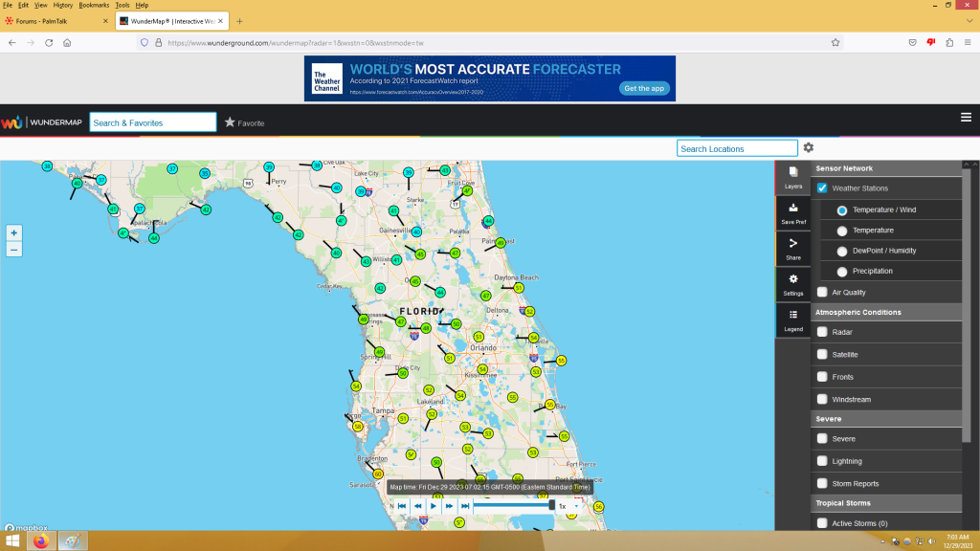Enable the Storm Reports checkbox
The width and height of the screenshot is (980, 551).
point(822,483)
